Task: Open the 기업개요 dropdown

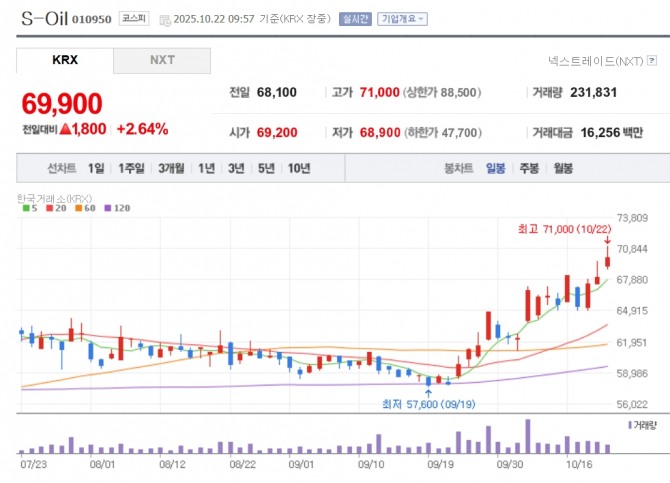Action: [402, 19]
